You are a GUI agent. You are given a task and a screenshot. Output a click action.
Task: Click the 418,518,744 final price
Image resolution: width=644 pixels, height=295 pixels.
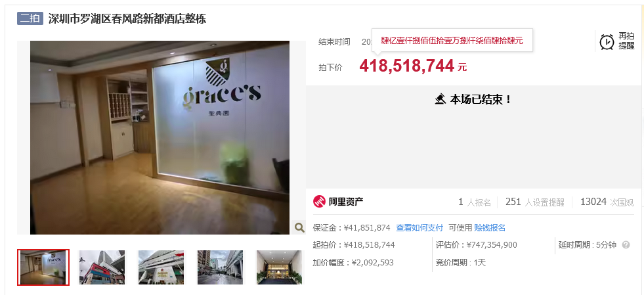(406, 66)
